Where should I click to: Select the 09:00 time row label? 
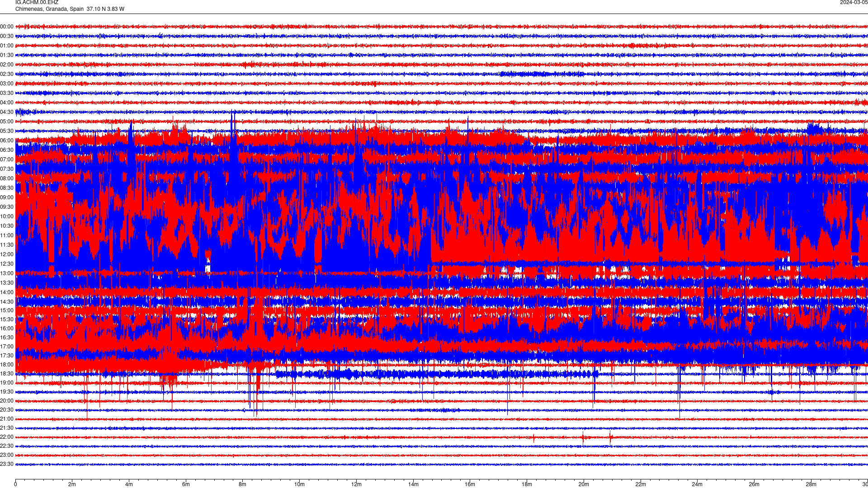7,197
